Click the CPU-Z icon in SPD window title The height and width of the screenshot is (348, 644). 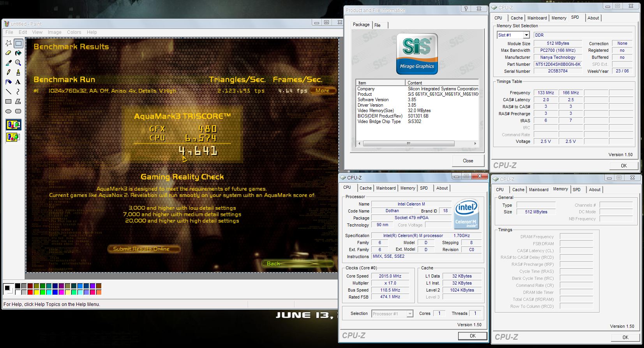[x=494, y=7]
